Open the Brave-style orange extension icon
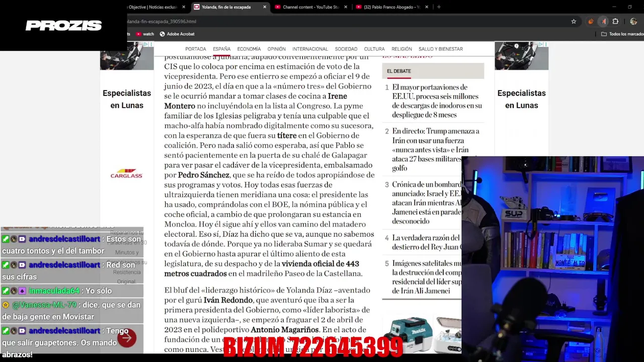 coord(591,22)
